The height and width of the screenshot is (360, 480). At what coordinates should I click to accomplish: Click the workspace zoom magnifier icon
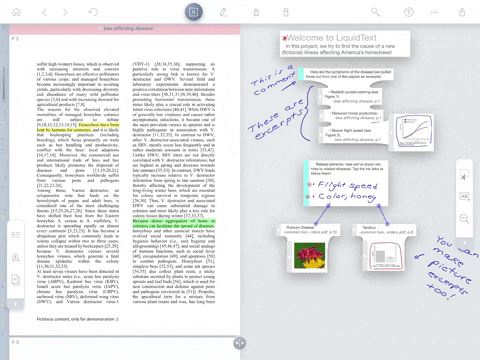(x=464, y=219)
